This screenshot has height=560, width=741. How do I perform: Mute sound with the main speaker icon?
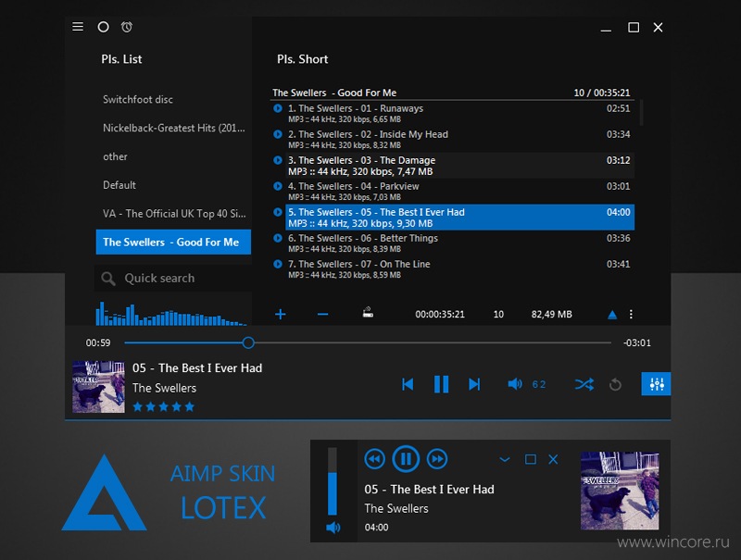tap(515, 384)
